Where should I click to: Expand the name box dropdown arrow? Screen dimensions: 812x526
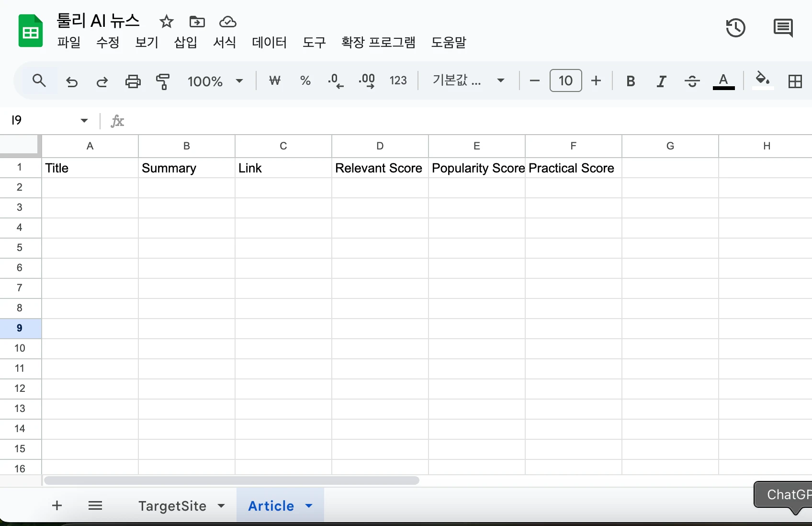pyautogui.click(x=84, y=120)
